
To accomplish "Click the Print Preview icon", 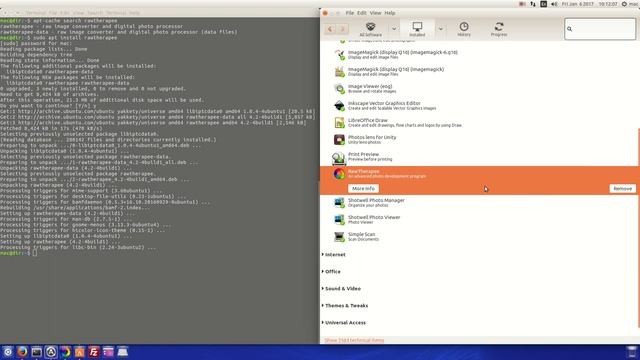I will coord(339,157).
